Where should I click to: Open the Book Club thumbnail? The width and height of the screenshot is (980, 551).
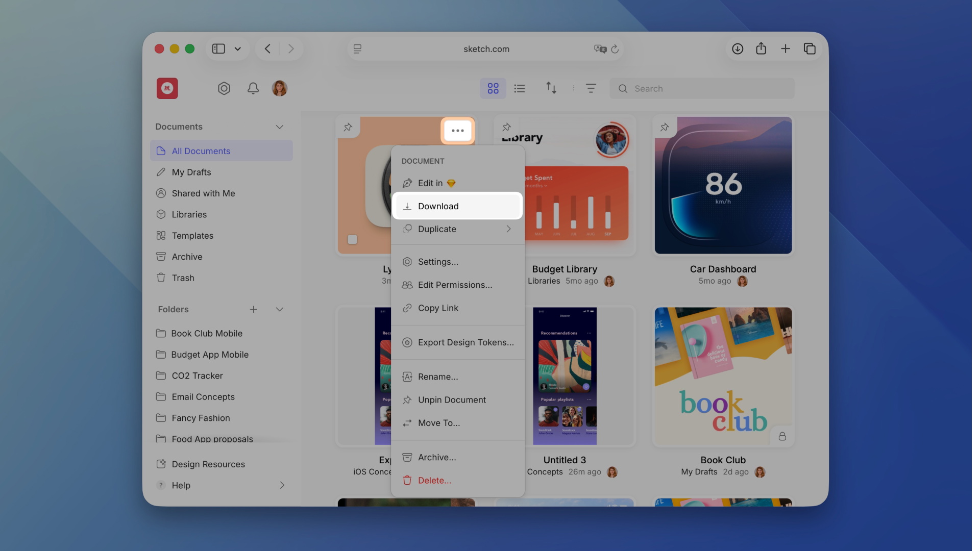pos(723,376)
